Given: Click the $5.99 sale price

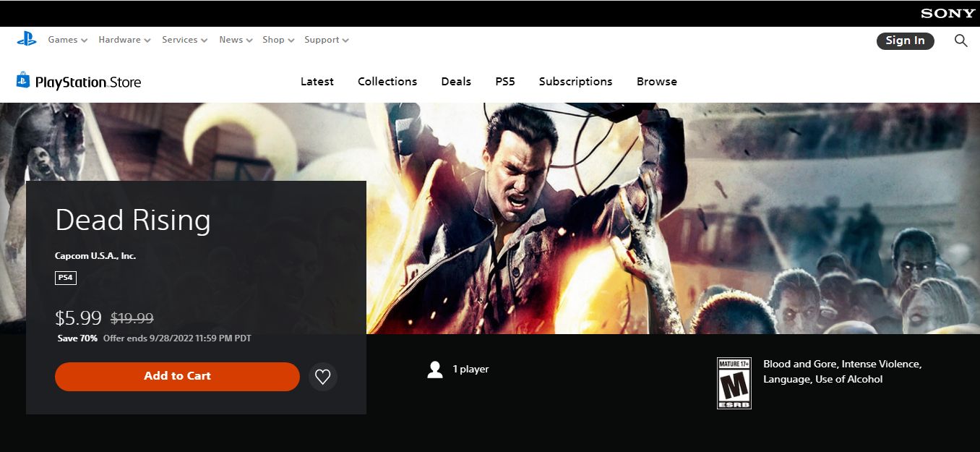Looking at the screenshot, I should tap(79, 317).
